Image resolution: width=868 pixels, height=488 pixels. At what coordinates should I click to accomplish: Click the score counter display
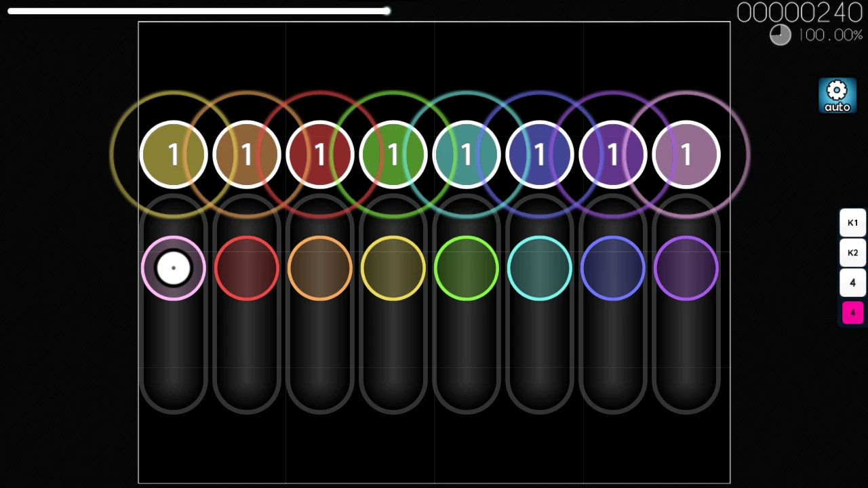click(799, 13)
